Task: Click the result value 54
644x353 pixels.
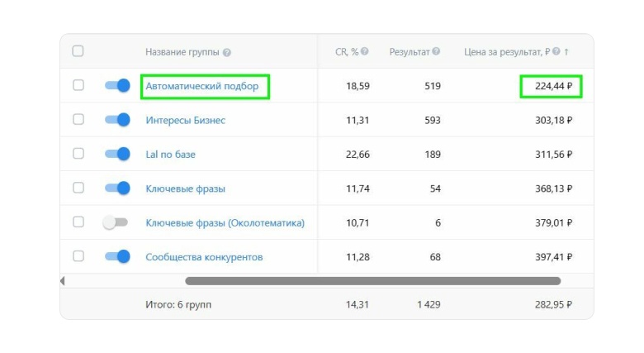Action: click(435, 188)
